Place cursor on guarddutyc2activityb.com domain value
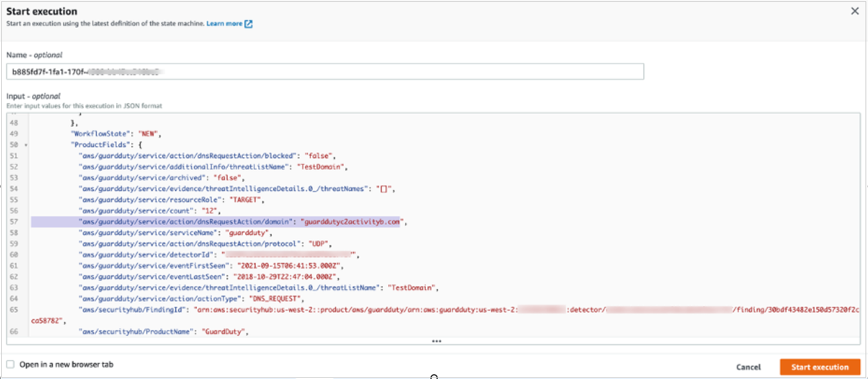Image resolution: width=868 pixels, height=379 pixels. pos(351,222)
